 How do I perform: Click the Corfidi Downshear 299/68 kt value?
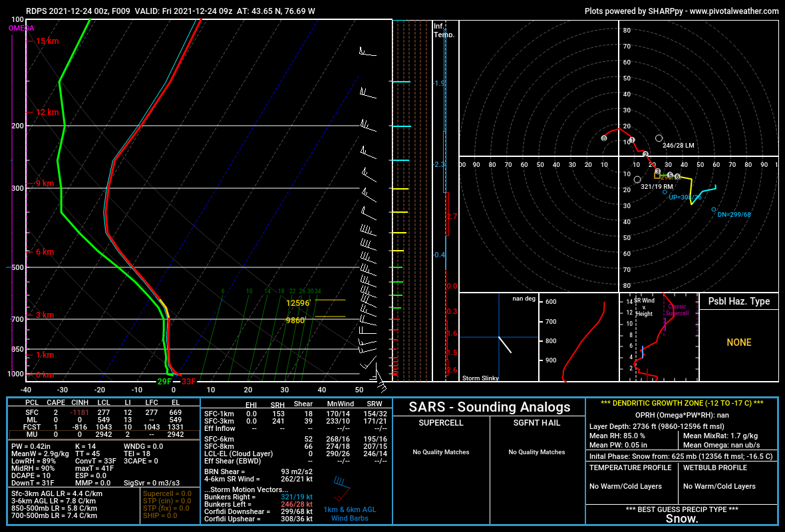297,511
